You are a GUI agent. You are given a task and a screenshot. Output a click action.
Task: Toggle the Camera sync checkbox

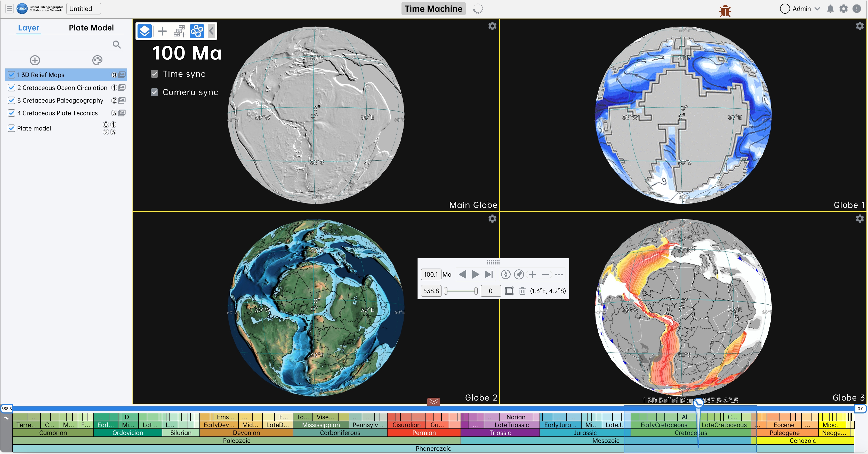click(x=154, y=92)
